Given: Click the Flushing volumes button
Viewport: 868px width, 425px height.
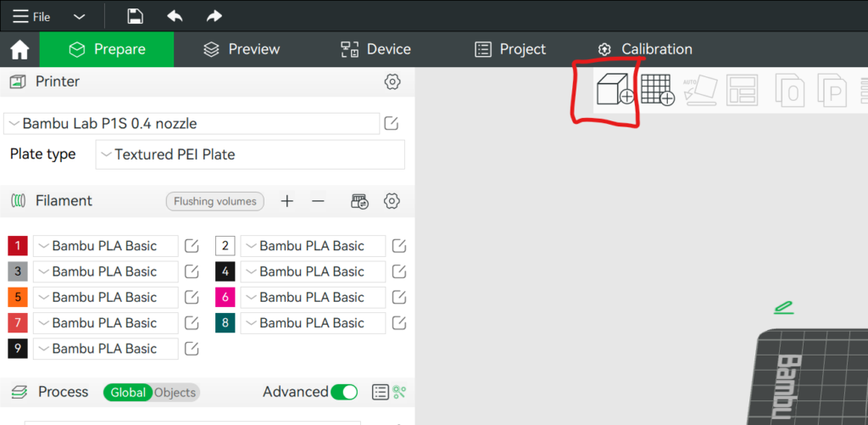Looking at the screenshot, I should pyautogui.click(x=214, y=201).
